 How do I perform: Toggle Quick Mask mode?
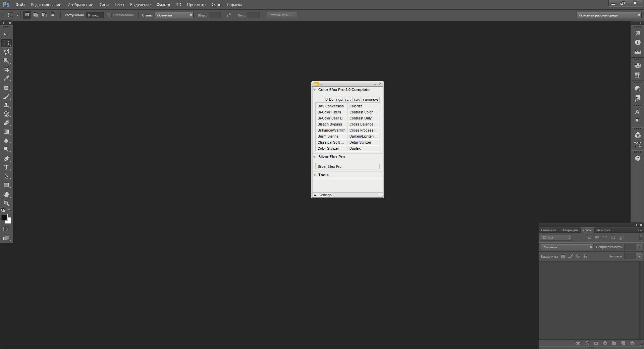coord(6,229)
